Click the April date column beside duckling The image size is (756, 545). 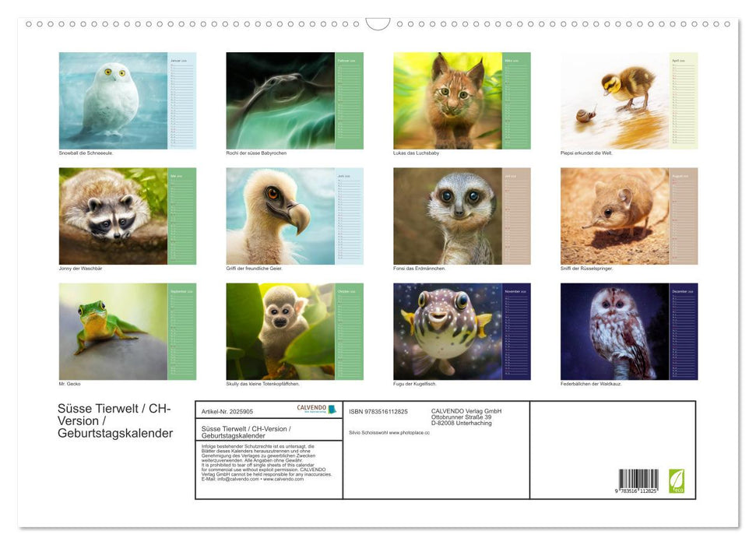point(684,100)
